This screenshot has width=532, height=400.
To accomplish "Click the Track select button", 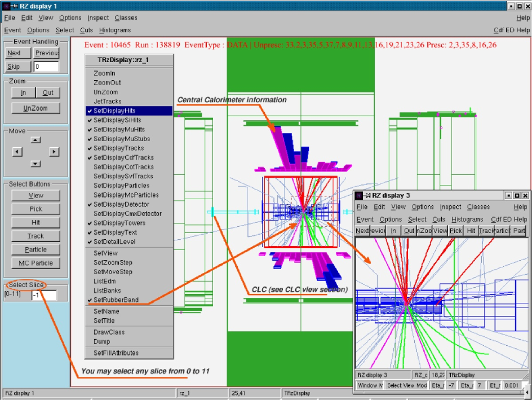I will (x=36, y=236).
